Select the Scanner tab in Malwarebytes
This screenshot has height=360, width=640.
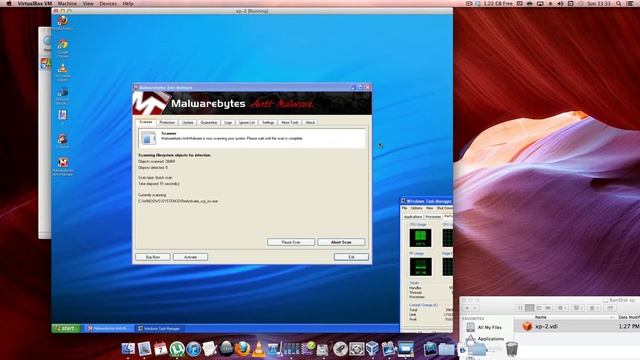pos(146,122)
